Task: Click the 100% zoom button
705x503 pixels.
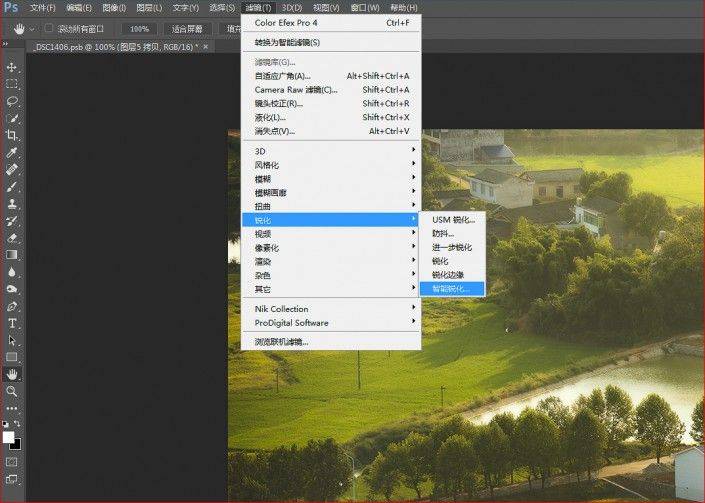Action: [x=141, y=29]
